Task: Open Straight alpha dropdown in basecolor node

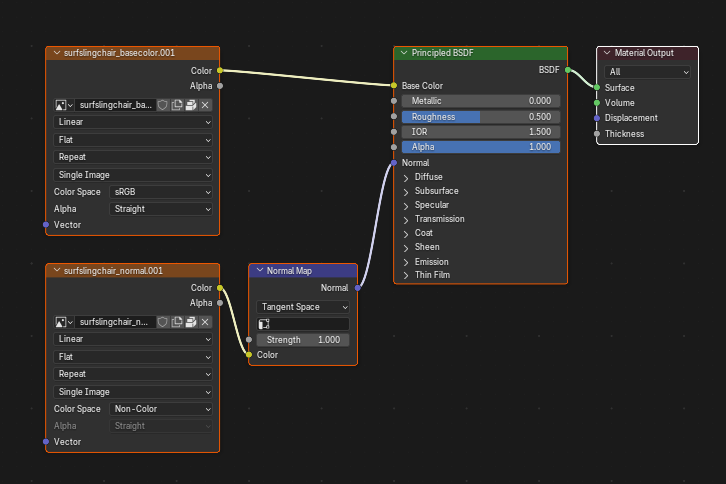Action: tap(161, 209)
